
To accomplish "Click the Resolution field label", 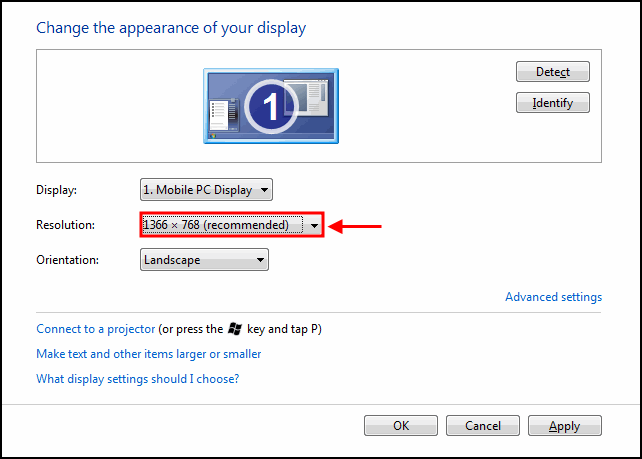I will click(x=65, y=225).
